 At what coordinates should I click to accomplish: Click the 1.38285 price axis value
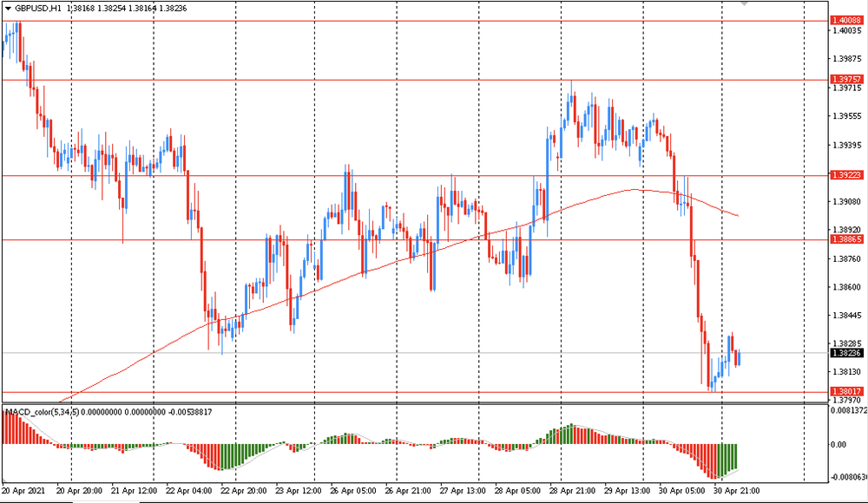[847, 343]
